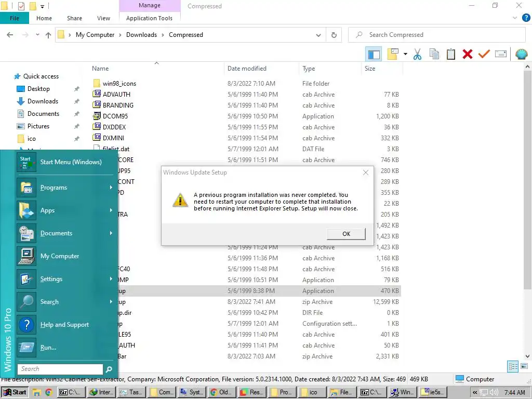Open Chrome from the quick launch bar

[48, 392]
